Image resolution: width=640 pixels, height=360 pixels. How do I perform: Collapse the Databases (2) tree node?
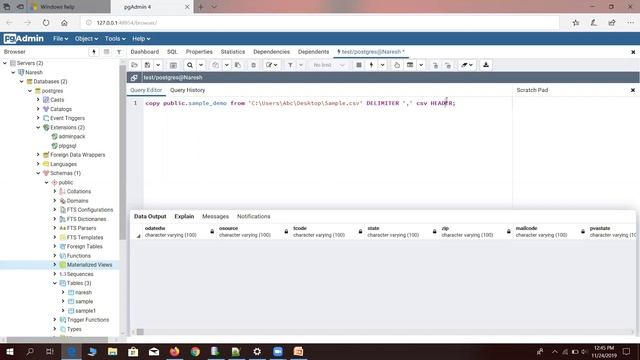pos(22,81)
